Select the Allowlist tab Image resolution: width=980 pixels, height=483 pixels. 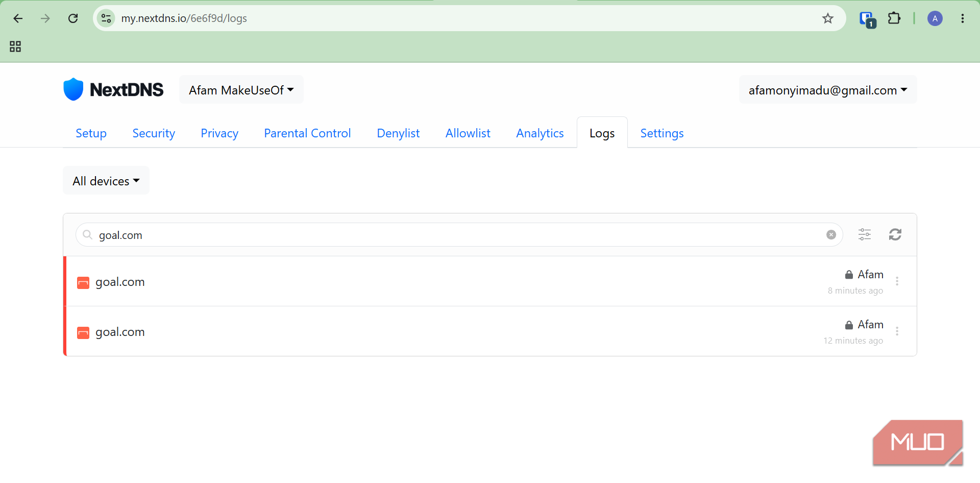coord(468,133)
